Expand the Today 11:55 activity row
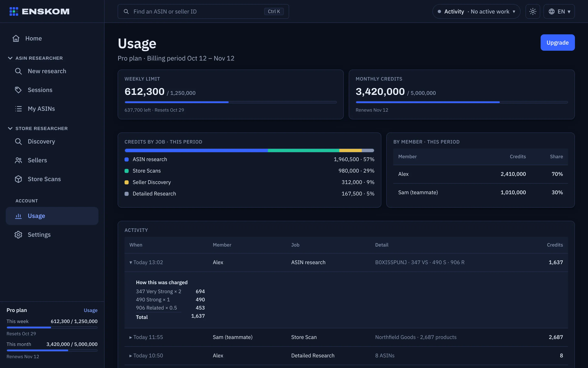The width and height of the screenshot is (588, 368). pyautogui.click(x=131, y=337)
